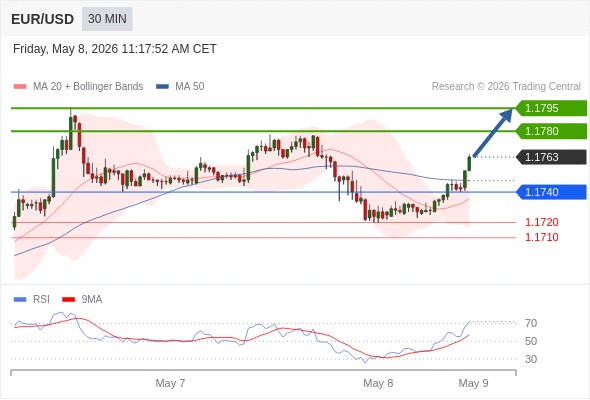Toggle the 9MA legend label
The width and height of the screenshot is (590, 400).
tap(92, 300)
